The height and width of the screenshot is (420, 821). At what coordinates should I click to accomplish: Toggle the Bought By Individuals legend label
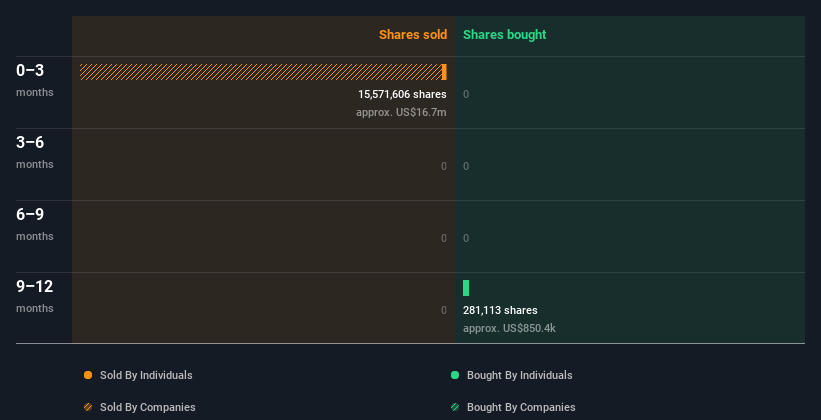point(519,375)
